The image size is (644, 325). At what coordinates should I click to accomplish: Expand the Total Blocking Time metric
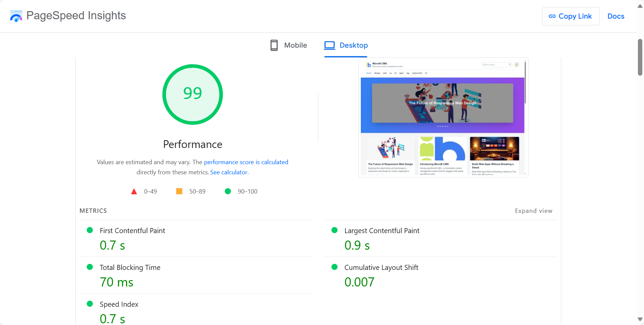[x=130, y=268]
